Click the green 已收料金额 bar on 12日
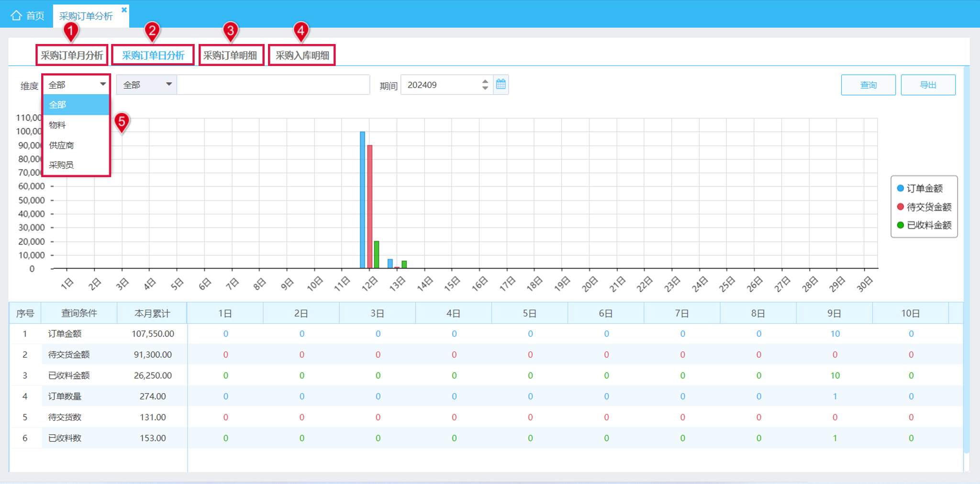This screenshot has height=484, width=980. (x=377, y=254)
